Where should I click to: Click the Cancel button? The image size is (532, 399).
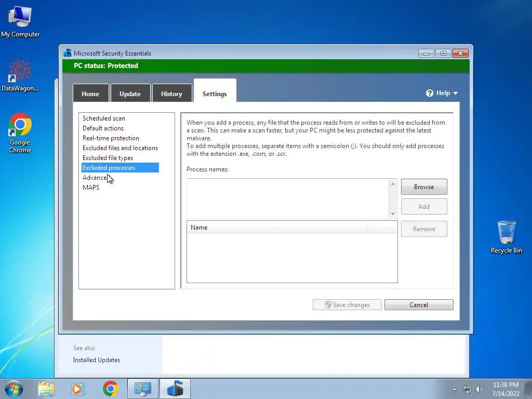pyautogui.click(x=419, y=304)
